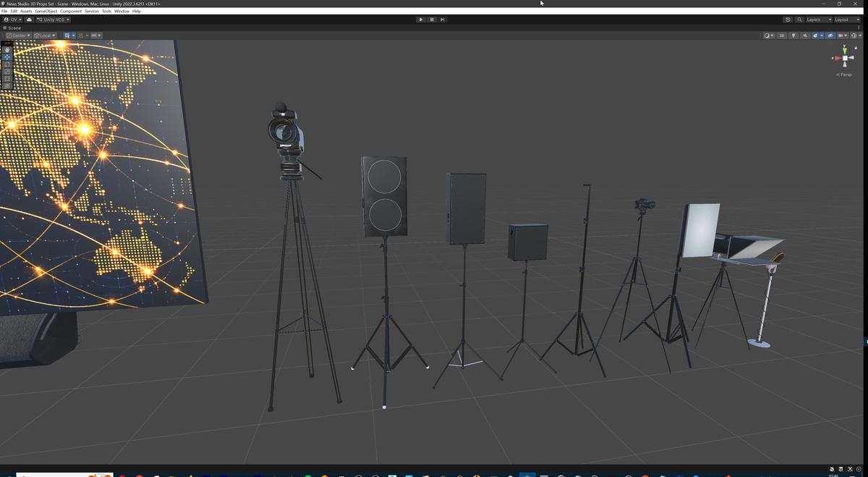This screenshot has height=477, width=868.
Task: Open the Scene tab three-dot menu
Action: [x=859, y=28]
